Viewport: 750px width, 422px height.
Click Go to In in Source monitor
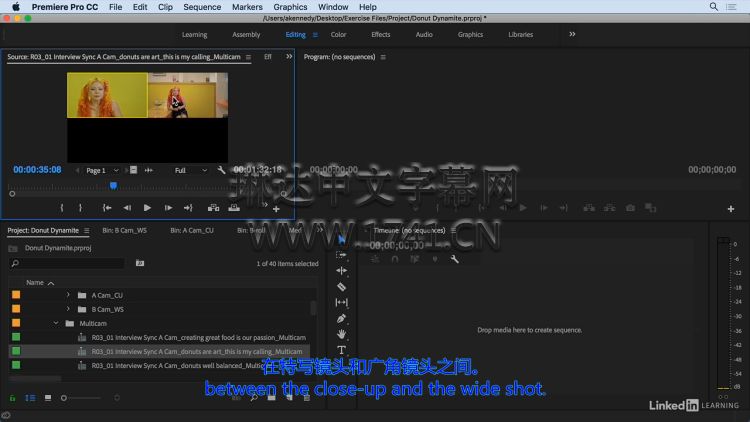point(107,208)
